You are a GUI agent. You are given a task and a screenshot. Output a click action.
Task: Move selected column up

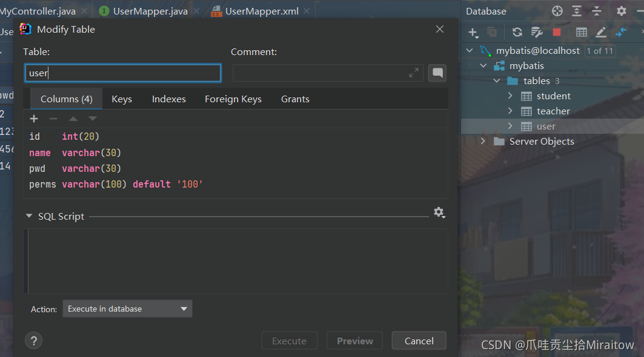(x=73, y=119)
